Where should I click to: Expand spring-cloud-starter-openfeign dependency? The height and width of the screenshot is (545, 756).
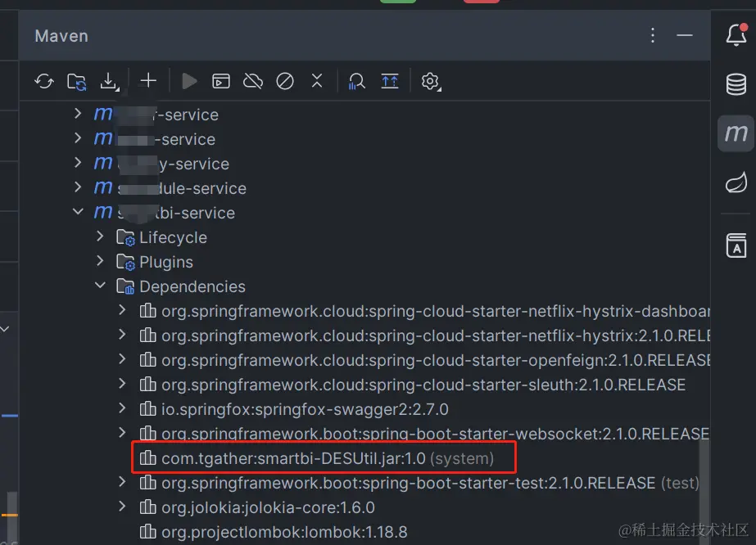coord(122,359)
